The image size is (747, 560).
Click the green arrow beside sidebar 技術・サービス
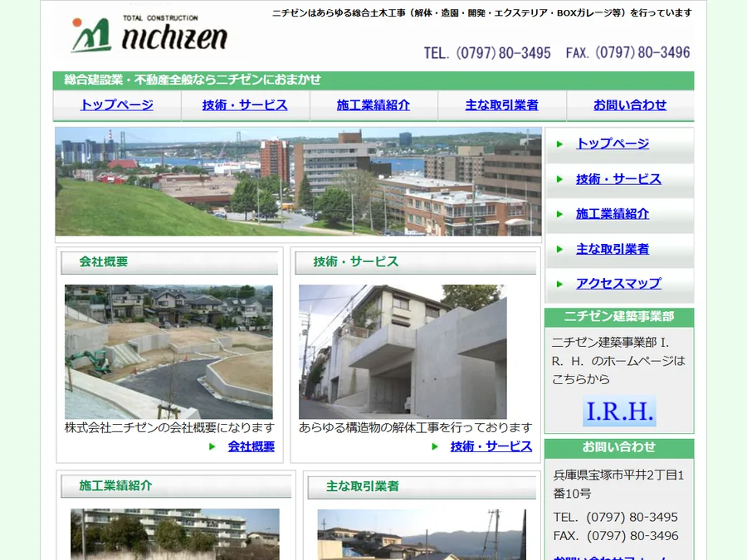coord(559,179)
